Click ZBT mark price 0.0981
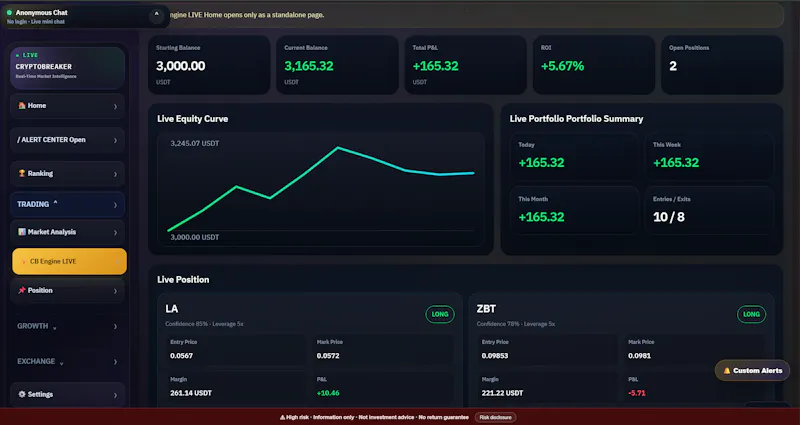This screenshot has width=800, height=425. pyautogui.click(x=640, y=356)
